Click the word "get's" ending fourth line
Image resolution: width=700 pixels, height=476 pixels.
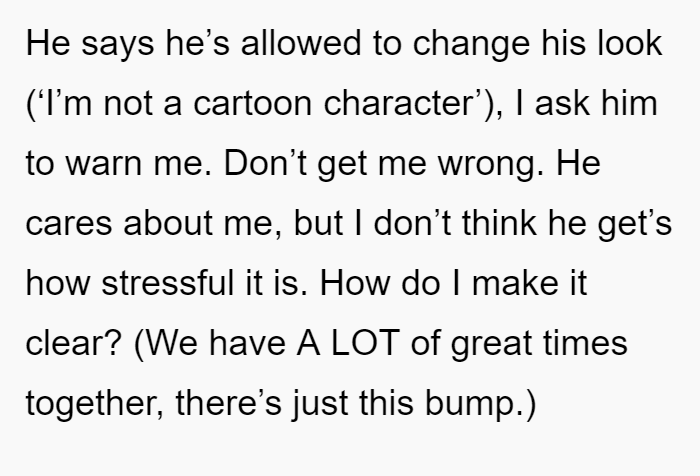click(635, 223)
